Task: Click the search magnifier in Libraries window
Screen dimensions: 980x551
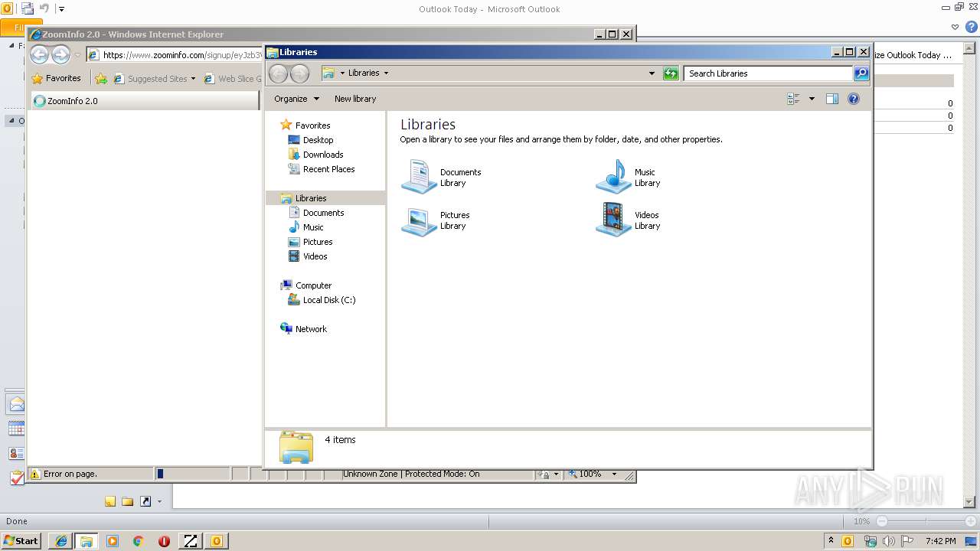Action: pyautogui.click(x=861, y=73)
